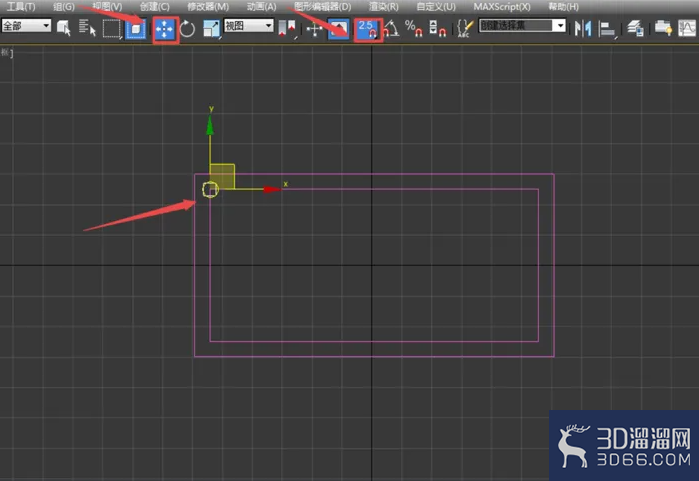699x481 pixels.
Task: Open the 组(G) menu
Action: [64, 7]
